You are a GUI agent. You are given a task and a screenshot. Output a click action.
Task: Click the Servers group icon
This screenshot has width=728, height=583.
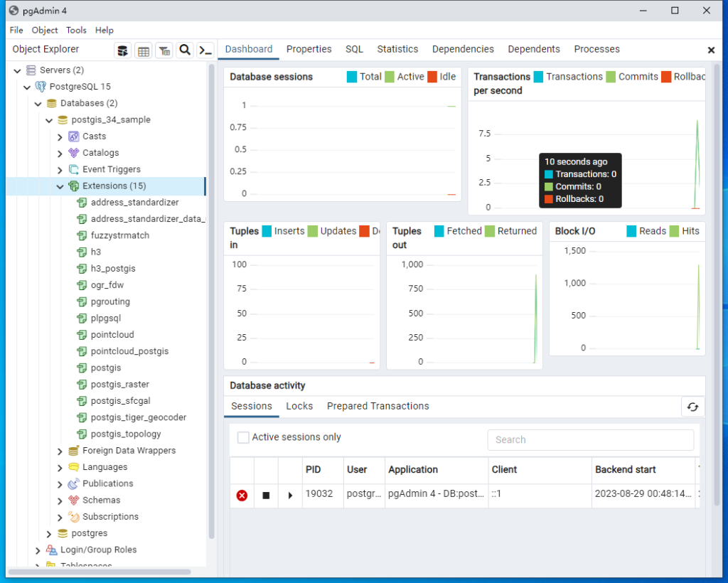coord(31,70)
